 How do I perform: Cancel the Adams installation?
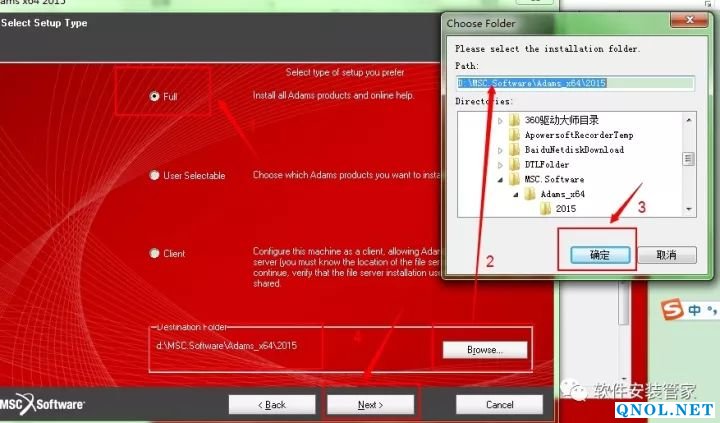(499, 404)
